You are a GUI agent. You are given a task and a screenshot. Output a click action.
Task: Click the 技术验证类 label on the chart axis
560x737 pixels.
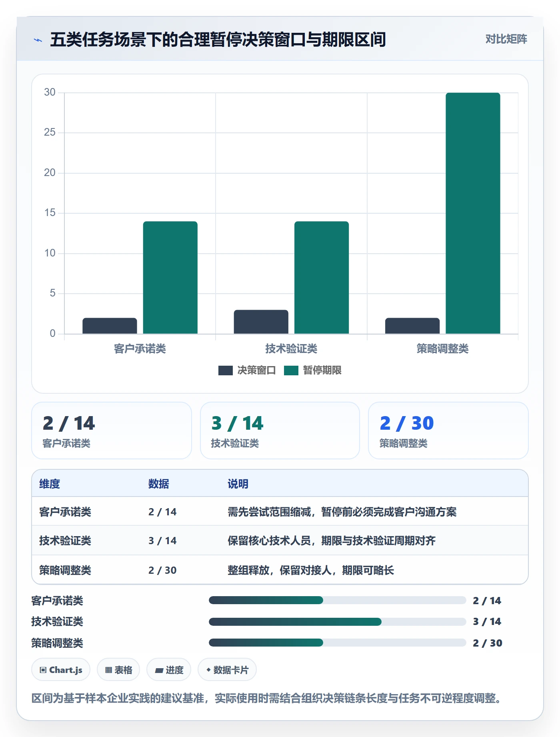point(291,349)
